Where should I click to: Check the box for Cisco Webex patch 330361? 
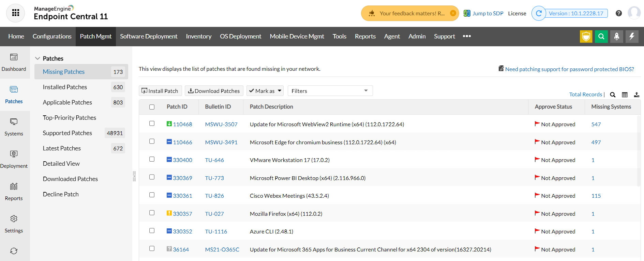click(x=152, y=195)
